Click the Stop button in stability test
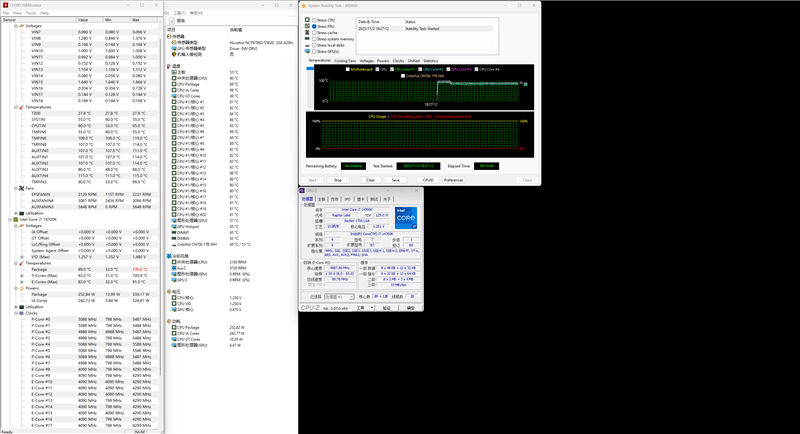 click(338, 180)
